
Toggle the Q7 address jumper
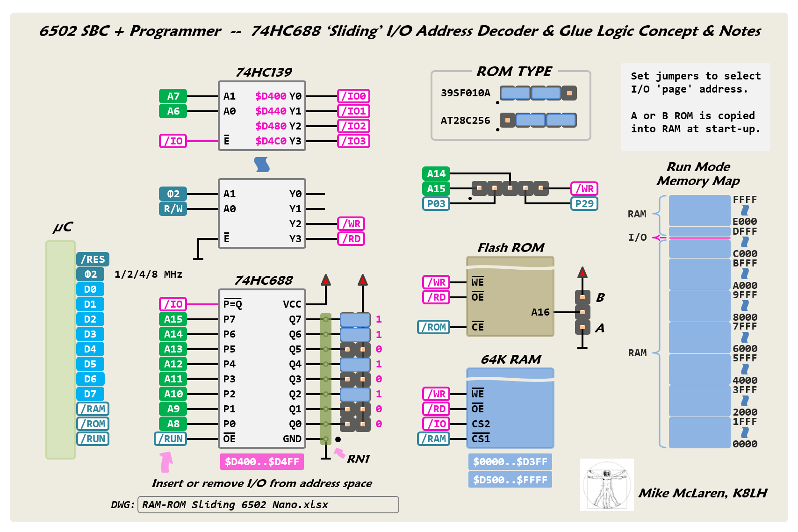pos(355,319)
